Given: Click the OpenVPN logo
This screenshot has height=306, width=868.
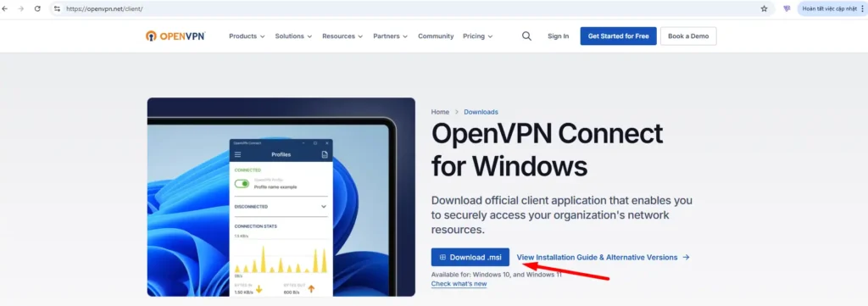Looking at the screenshot, I should pyautogui.click(x=175, y=36).
